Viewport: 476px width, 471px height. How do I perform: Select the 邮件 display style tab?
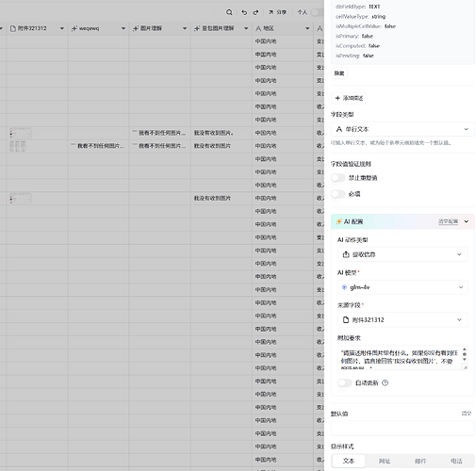420,461
